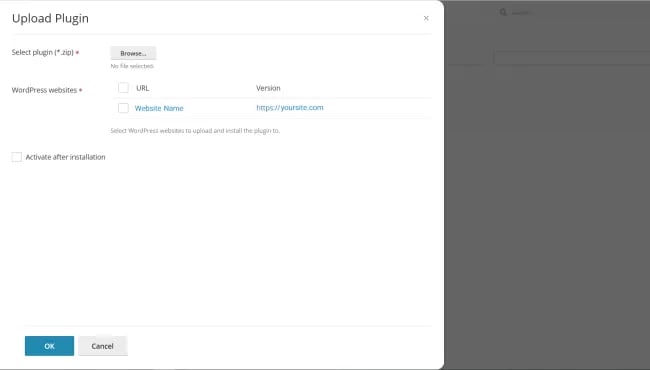Confirm upload with the OK button
650x370 pixels.
coord(49,346)
